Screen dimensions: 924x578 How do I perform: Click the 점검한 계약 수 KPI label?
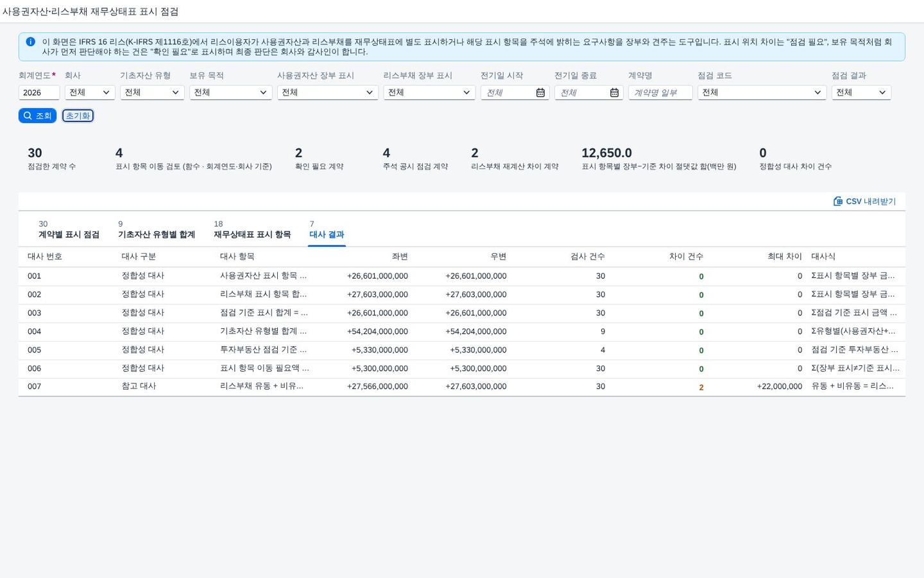coord(51,166)
